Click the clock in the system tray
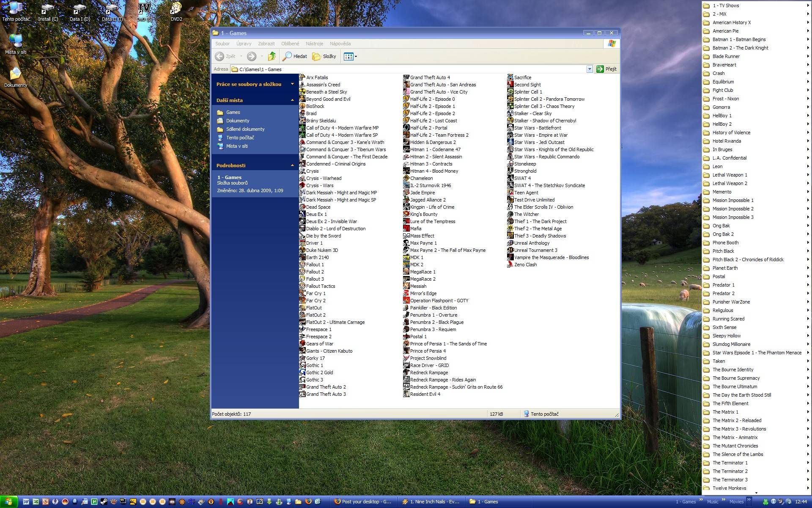The height and width of the screenshot is (508, 812). click(801, 502)
